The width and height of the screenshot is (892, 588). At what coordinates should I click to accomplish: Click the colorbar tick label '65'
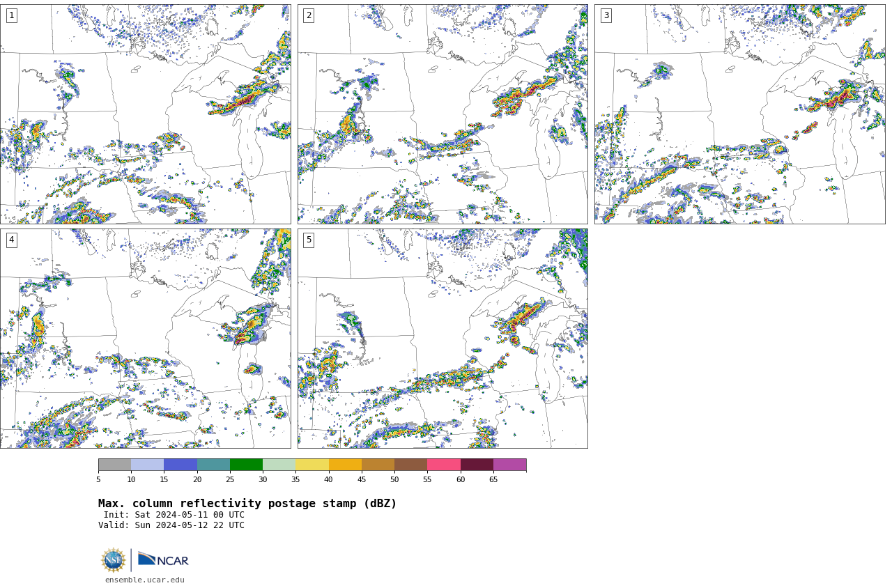(493, 479)
